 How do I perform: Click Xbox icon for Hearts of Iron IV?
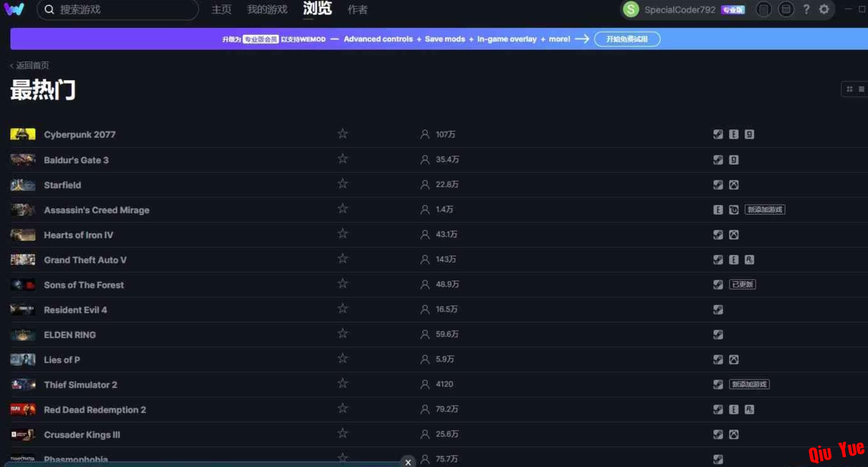pyautogui.click(x=734, y=235)
